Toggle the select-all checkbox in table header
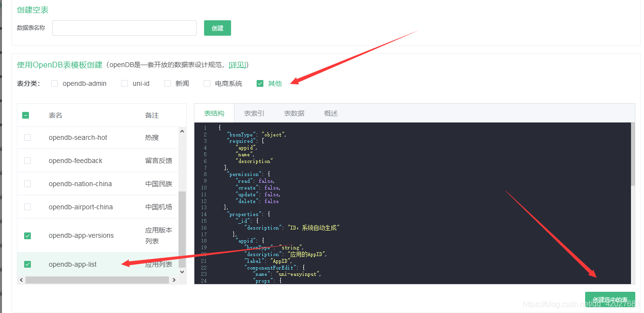Viewport: 644px width, 313px height. coord(26,115)
